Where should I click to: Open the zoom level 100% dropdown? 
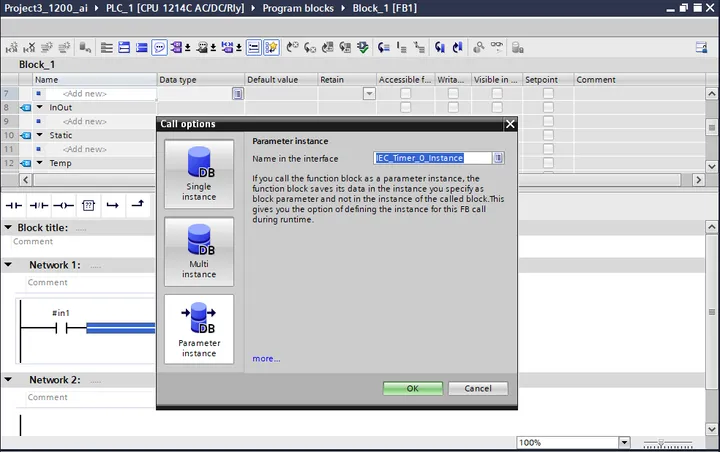[624, 442]
